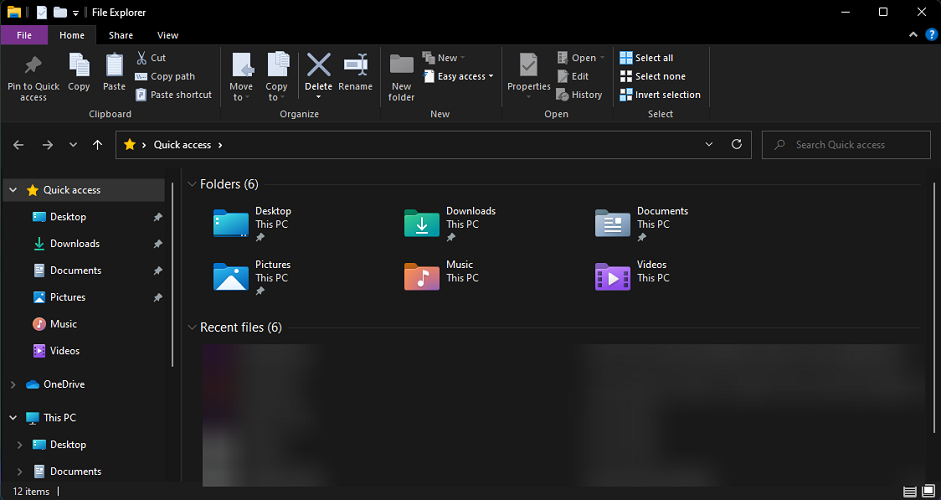
Task: Click the Properties icon
Action: coord(529,65)
